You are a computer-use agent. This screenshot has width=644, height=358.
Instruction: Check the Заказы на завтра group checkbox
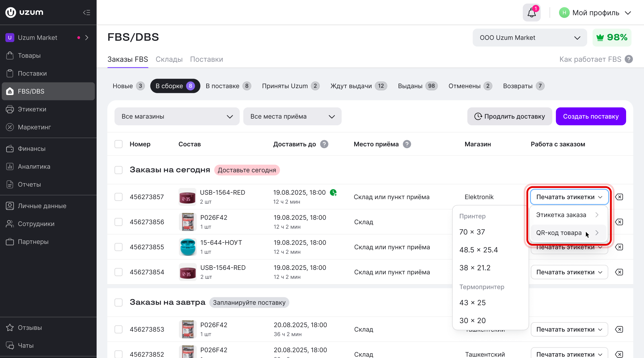(119, 302)
